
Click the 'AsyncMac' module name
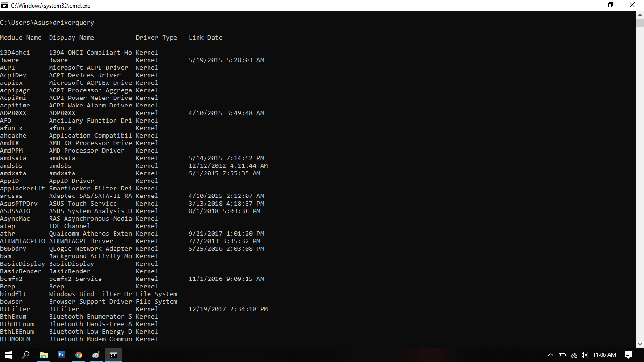(x=15, y=219)
